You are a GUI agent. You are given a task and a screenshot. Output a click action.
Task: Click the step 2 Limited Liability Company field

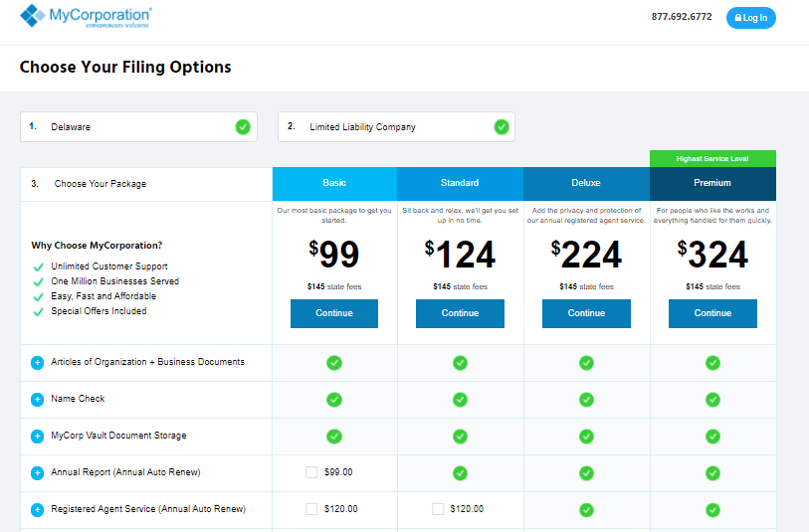396,127
